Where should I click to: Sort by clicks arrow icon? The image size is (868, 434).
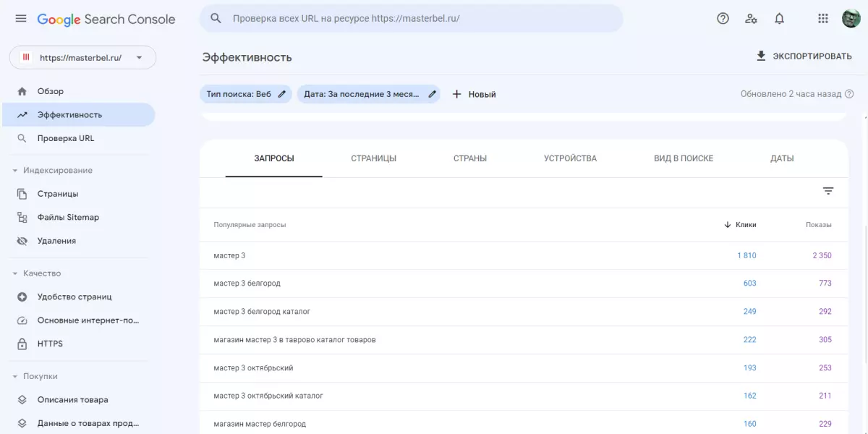[728, 225]
